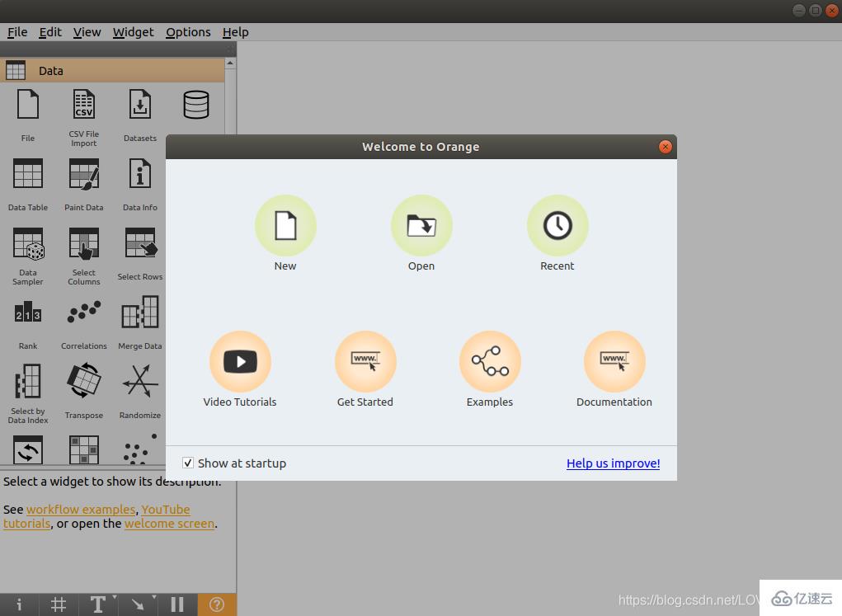This screenshot has height=616, width=842.
Task: Open the Options menu
Action: (x=188, y=32)
